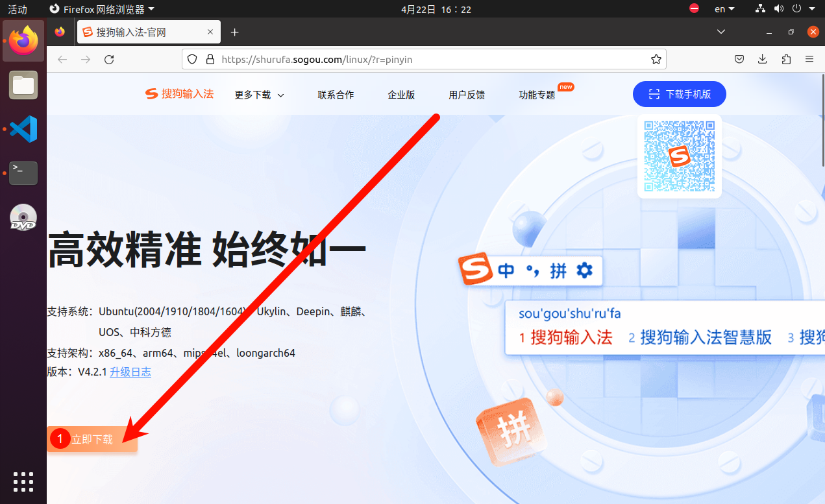Open the extensions puzzle icon
Viewport: 825px width, 504px height.
click(x=786, y=60)
